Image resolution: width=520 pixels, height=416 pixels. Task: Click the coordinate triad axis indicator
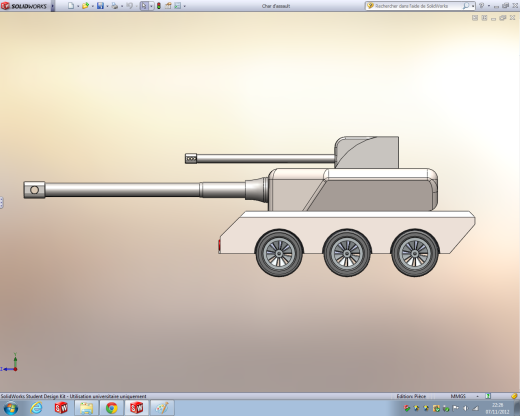click(x=9, y=363)
